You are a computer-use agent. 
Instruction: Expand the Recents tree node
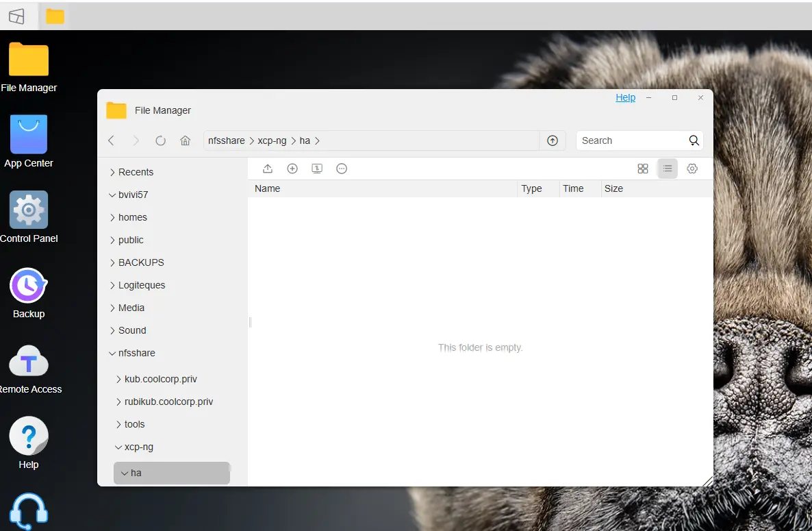point(112,173)
